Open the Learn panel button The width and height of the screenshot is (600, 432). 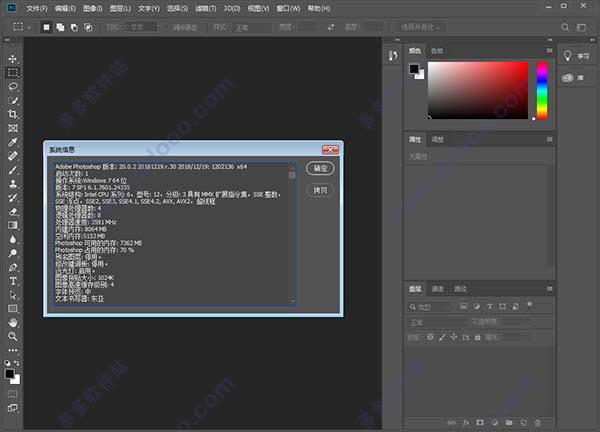577,56
